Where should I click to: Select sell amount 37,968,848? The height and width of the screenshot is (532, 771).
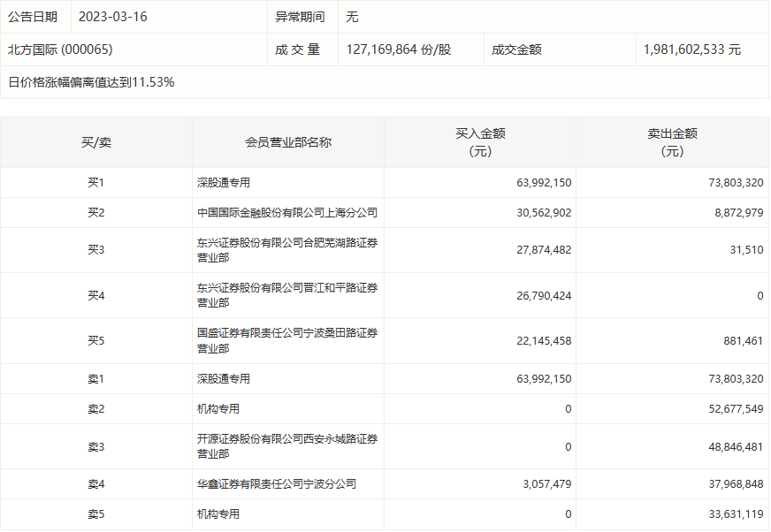pyautogui.click(x=736, y=484)
